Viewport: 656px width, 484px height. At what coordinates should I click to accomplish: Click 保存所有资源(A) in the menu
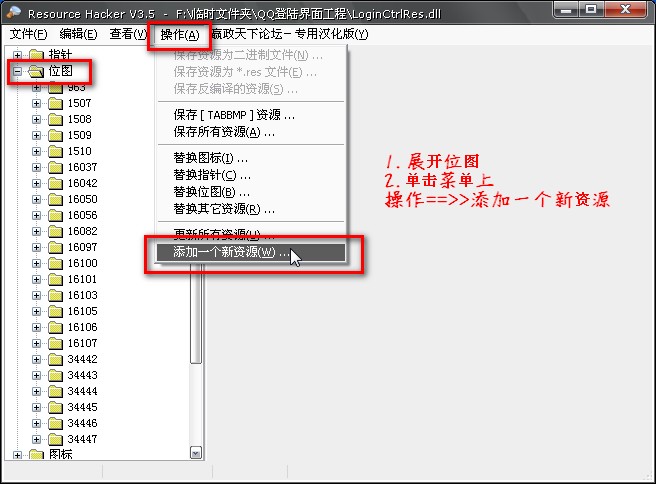224,132
